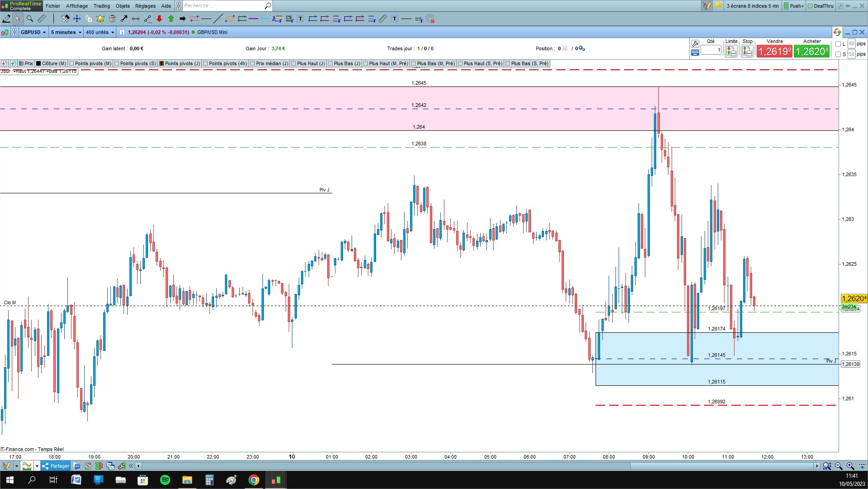Screen dimensions: 868x489
Task: Click the Recherche search field
Action: tap(223, 6)
